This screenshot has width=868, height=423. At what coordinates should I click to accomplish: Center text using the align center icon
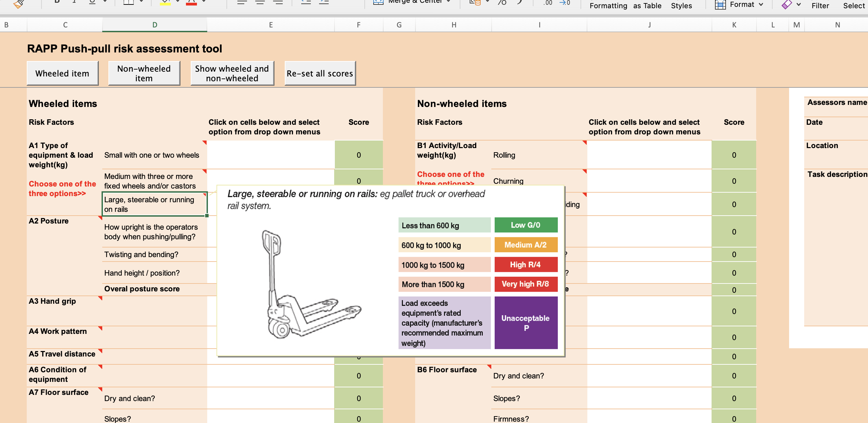coord(260,2)
